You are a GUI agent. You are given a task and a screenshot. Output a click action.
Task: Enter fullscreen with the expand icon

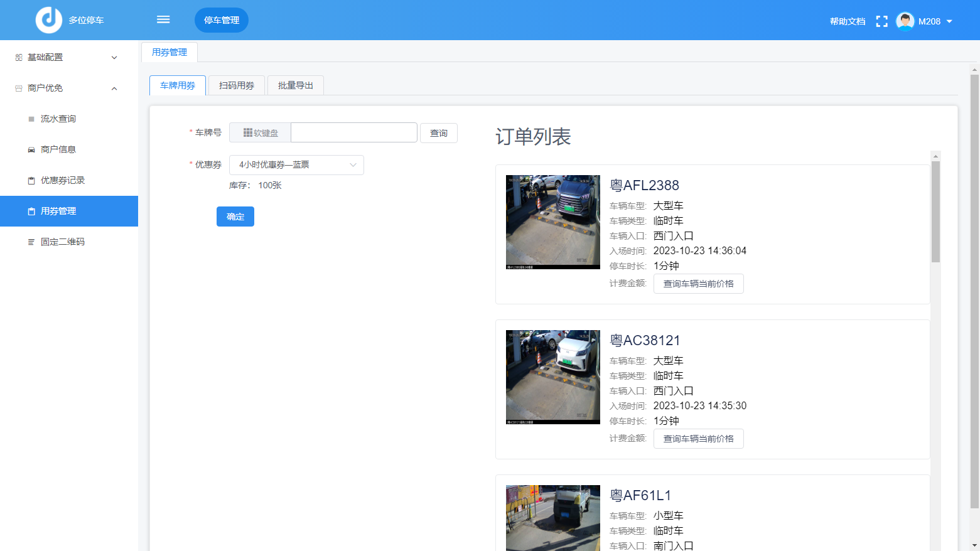(x=881, y=21)
